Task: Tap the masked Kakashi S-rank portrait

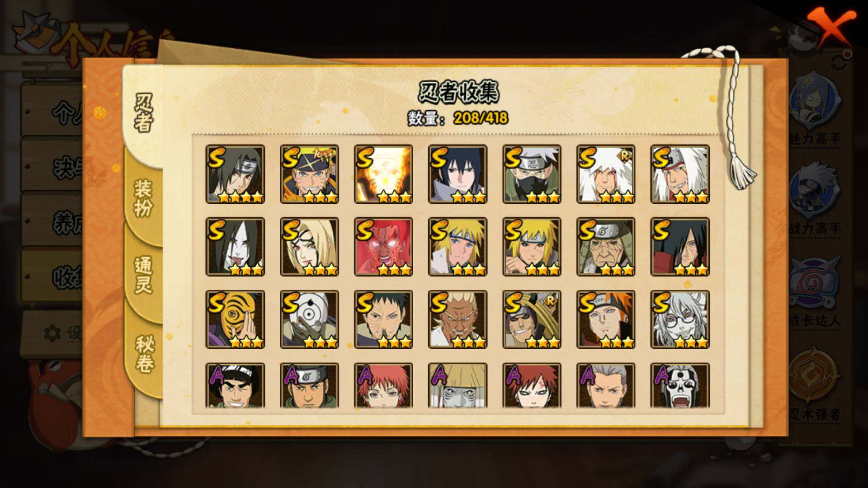Action: (x=532, y=174)
